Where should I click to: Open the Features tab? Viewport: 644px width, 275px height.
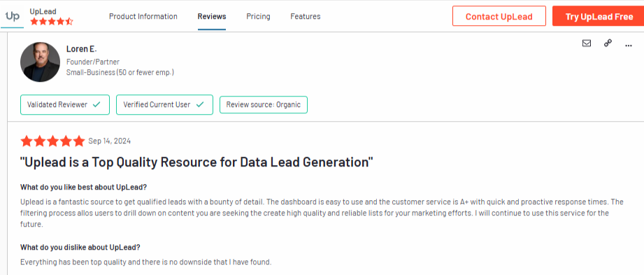(x=305, y=16)
